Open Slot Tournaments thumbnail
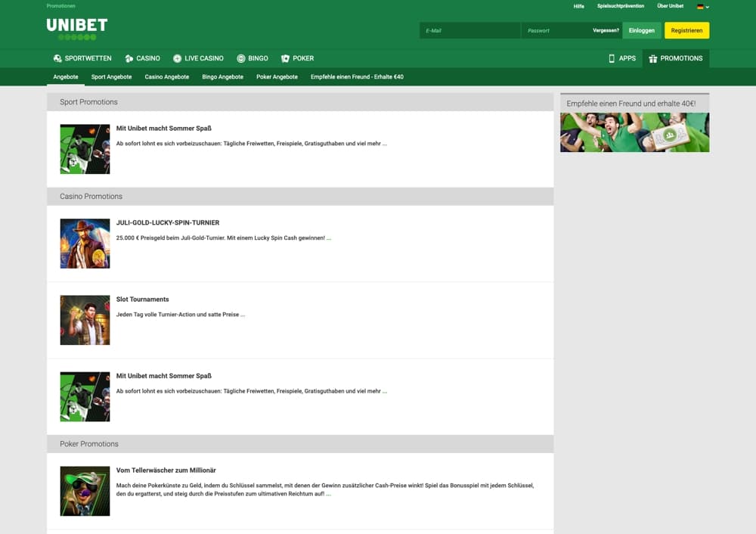756x534 pixels. pyautogui.click(x=85, y=320)
